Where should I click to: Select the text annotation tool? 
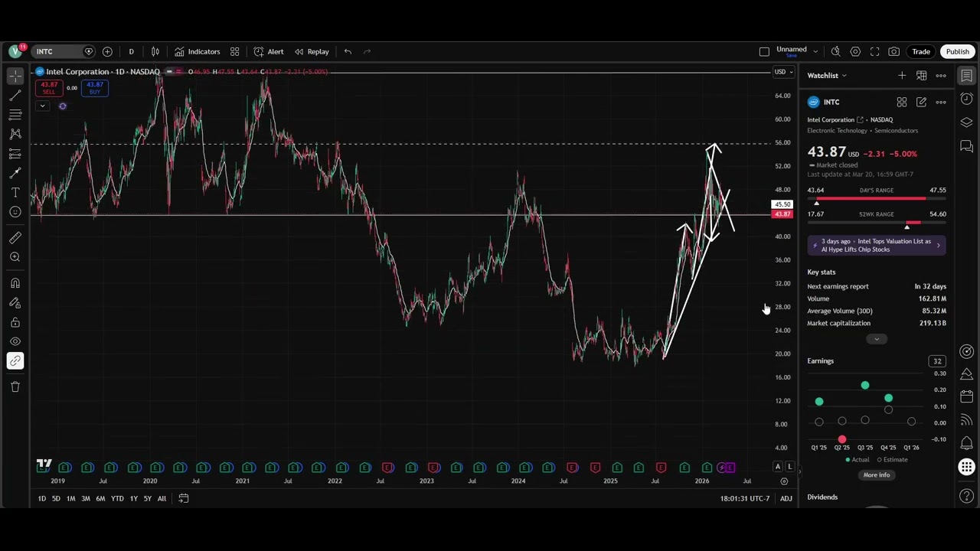point(15,193)
